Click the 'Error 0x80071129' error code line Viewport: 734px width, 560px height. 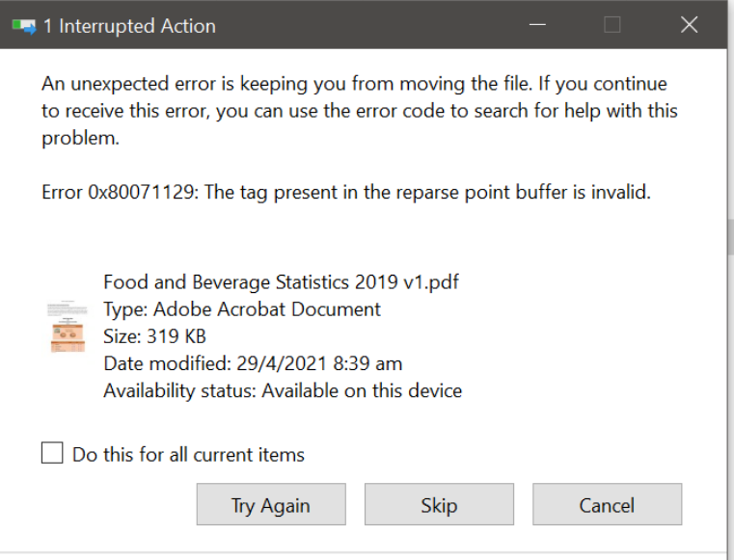[x=346, y=192]
